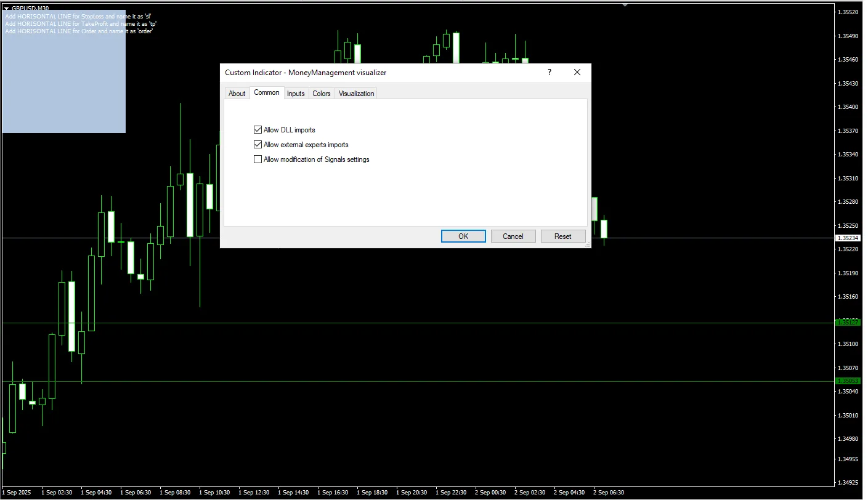Open the Colors tab

(x=322, y=94)
